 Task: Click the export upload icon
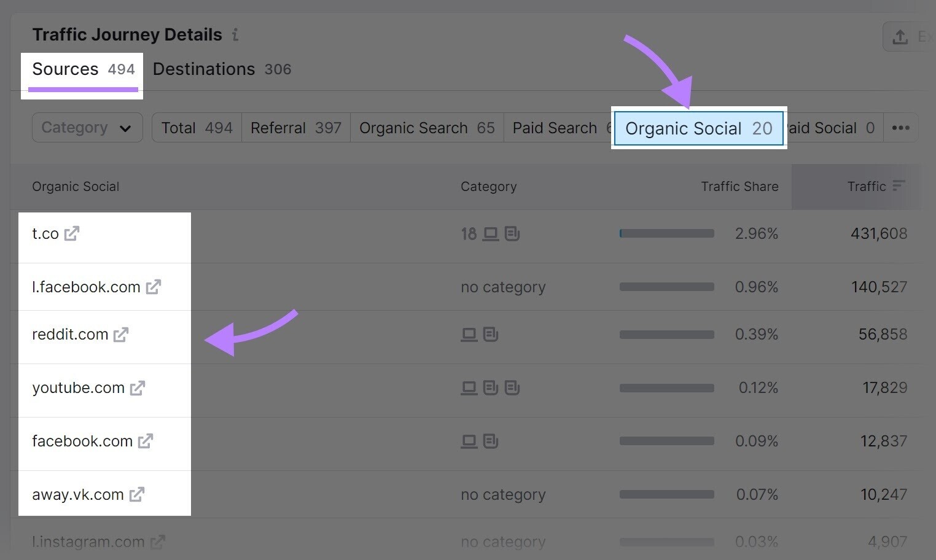click(900, 37)
